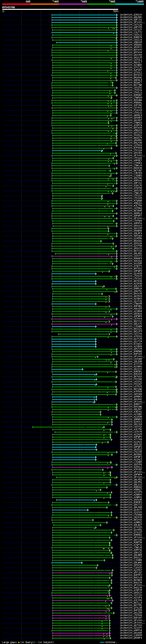This screenshot has height=644, width=146.
Task: Open hit UniRef100_Q9FJS1
Action: (x=131, y=20)
